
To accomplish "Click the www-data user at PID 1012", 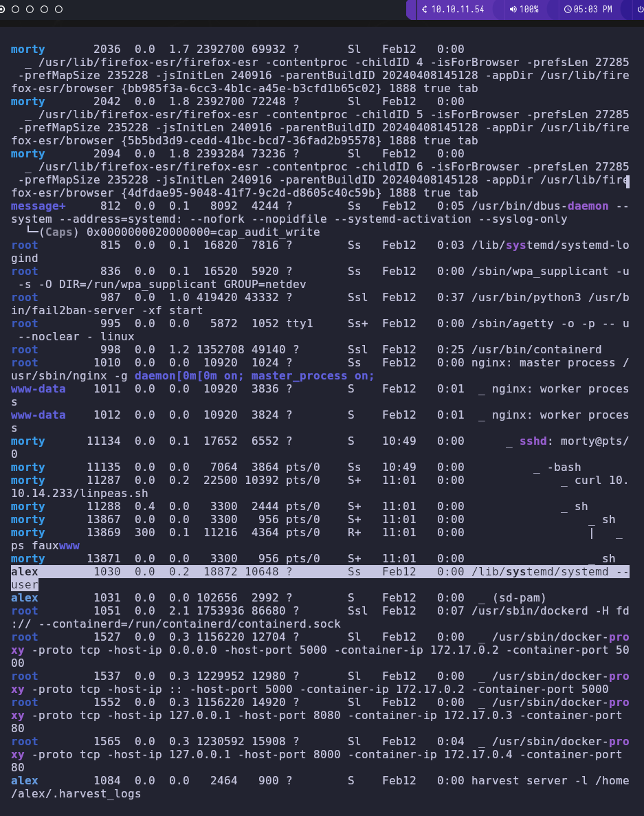I will (38, 415).
